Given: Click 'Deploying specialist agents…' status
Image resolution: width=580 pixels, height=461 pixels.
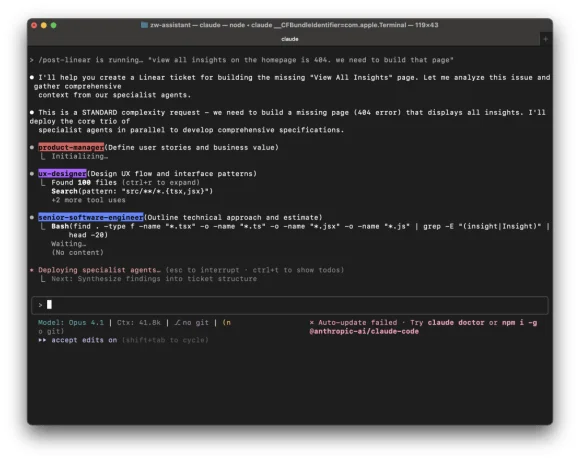Looking at the screenshot, I should pos(100,270).
